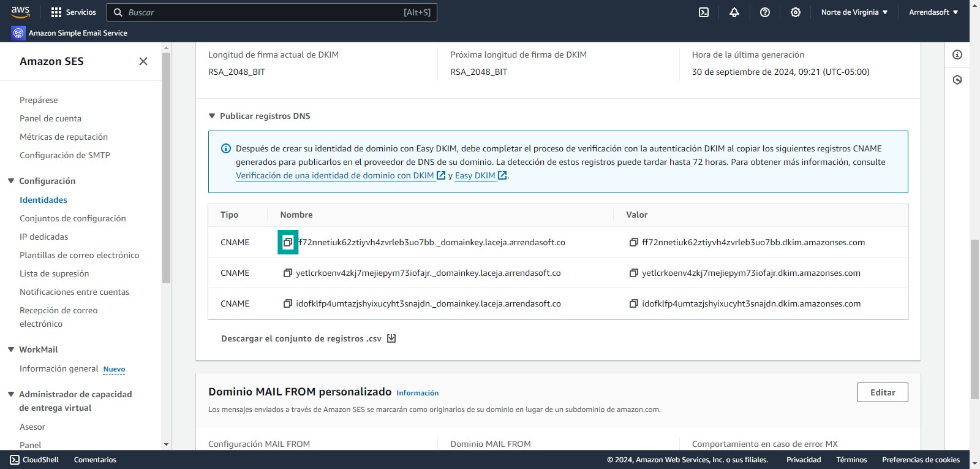Image resolution: width=980 pixels, height=469 pixels.
Task: Collapse the WorkMail sidebar section
Action: 11,349
